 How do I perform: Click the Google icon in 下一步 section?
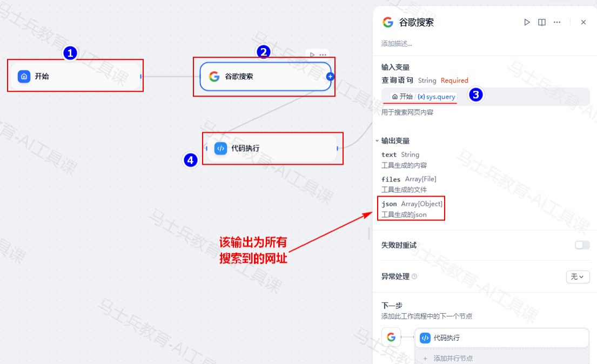391,337
